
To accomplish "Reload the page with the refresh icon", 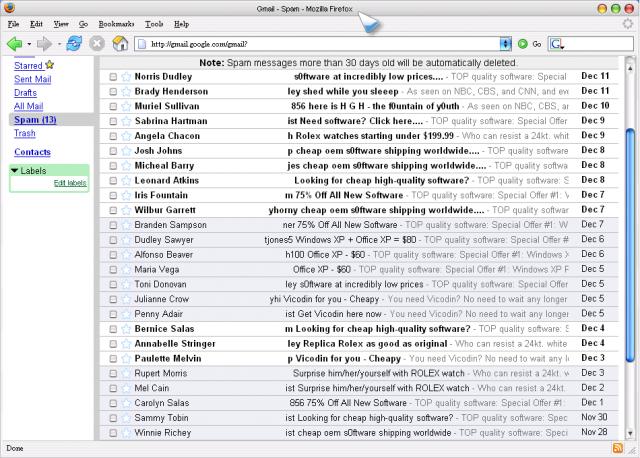I will (74, 43).
